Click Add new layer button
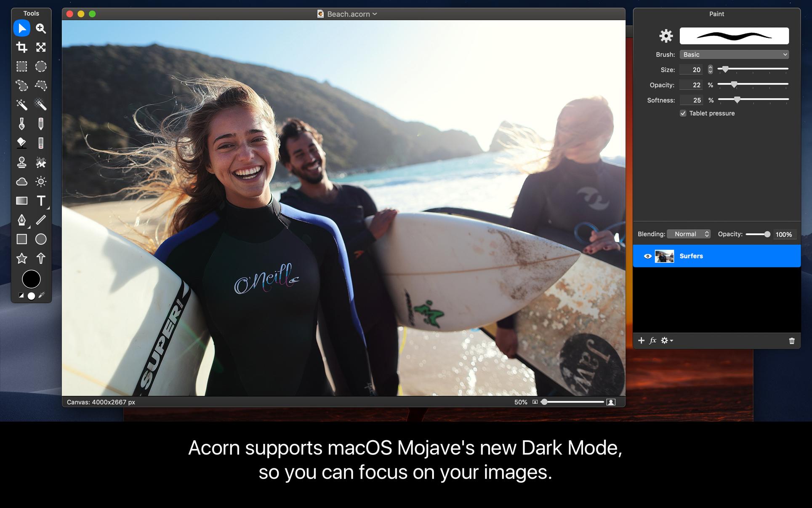812x508 pixels. pyautogui.click(x=642, y=340)
